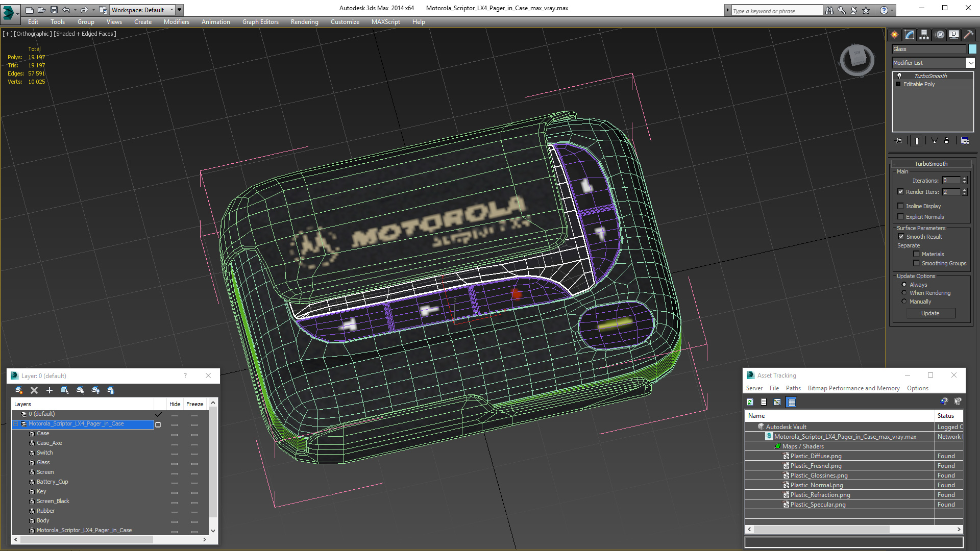Screen dimensions: 980x551
Task: Enable Separate by Materials checkbox
Action: [x=917, y=254]
